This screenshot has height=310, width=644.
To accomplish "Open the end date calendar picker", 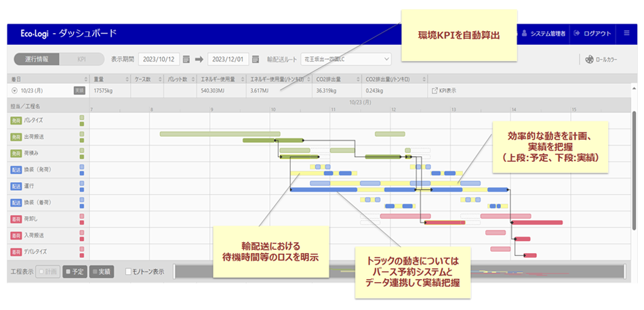I will pos(256,59).
